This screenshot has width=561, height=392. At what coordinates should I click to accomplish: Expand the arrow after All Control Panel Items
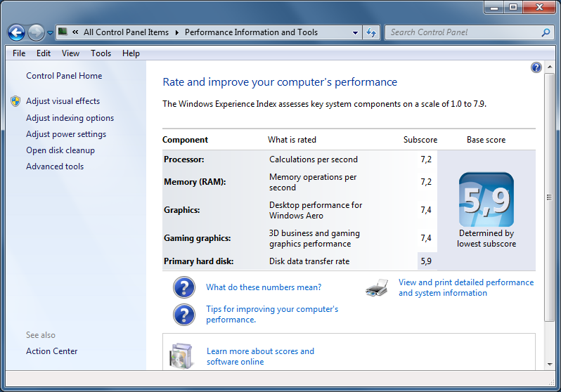coord(176,32)
